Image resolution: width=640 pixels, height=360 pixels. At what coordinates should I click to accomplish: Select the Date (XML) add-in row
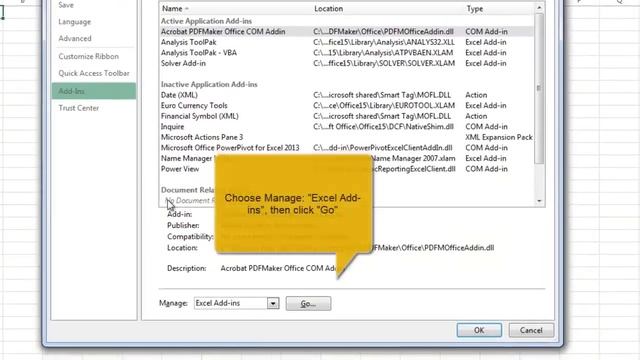click(x=346, y=95)
